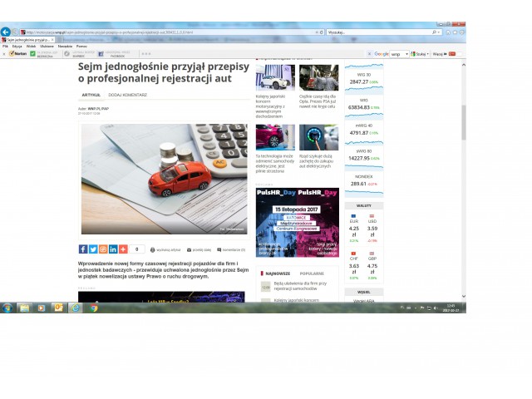Click the browser address bar

tap(166, 32)
